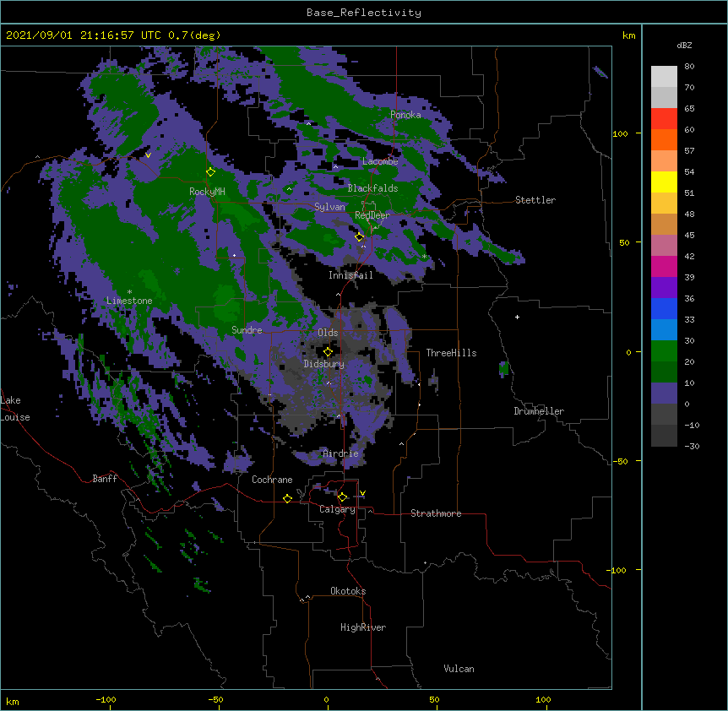The image size is (728, 711).
Task: Select the violet swatch between 39 and 36
Action: pos(664,288)
